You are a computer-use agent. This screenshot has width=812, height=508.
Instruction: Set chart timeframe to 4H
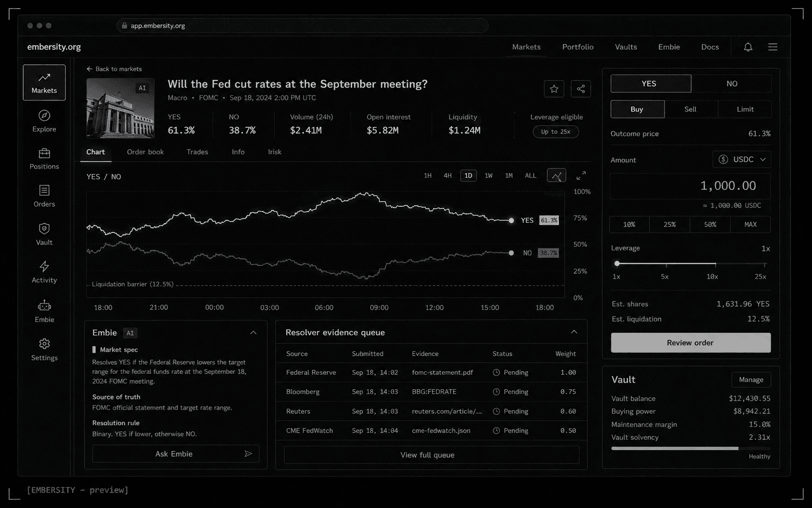(x=447, y=176)
